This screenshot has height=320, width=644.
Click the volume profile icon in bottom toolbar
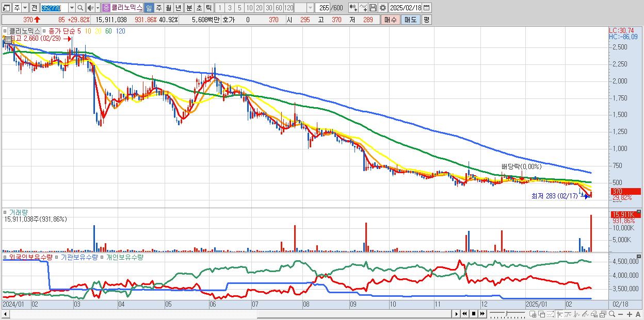[x=594, y=314]
